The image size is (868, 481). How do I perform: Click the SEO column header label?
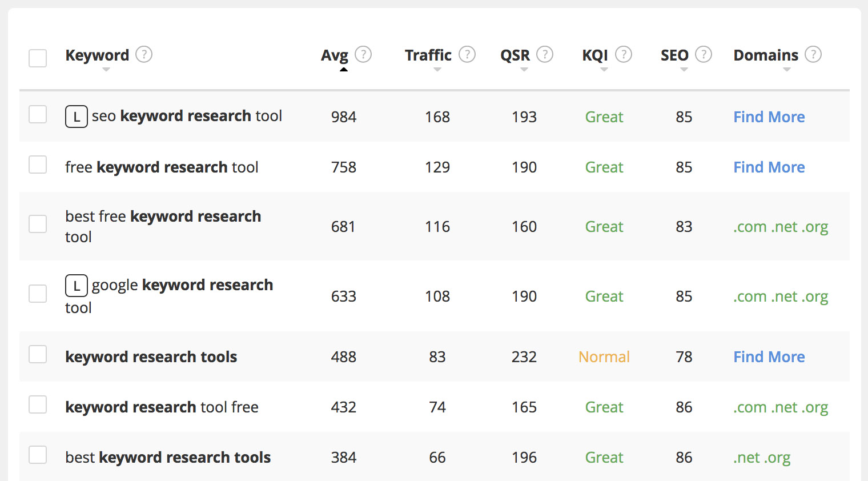[x=674, y=55]
